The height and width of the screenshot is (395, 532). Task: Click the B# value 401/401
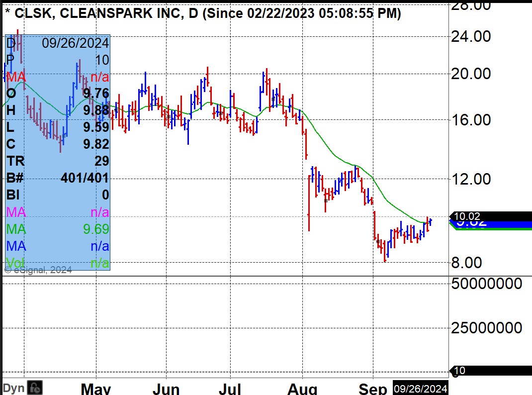(85, 178)
